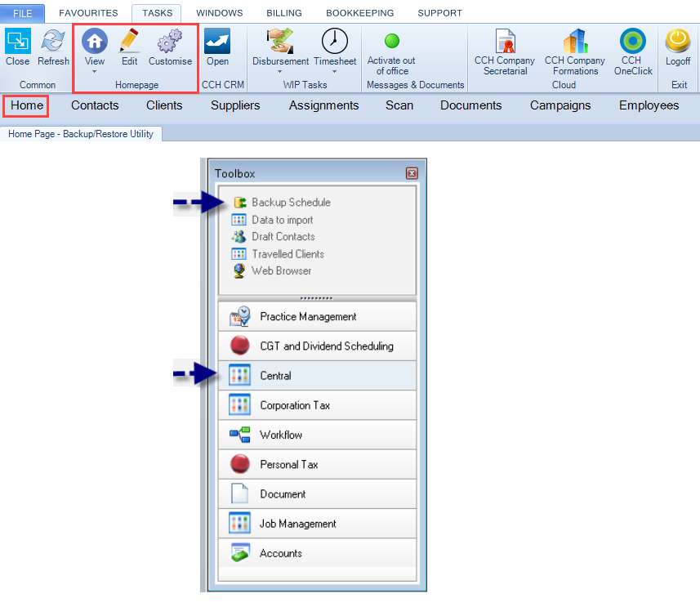
Task: Click the Toolbox splitter grip dots
Action: pyautogui.click(x=317, y=298)
